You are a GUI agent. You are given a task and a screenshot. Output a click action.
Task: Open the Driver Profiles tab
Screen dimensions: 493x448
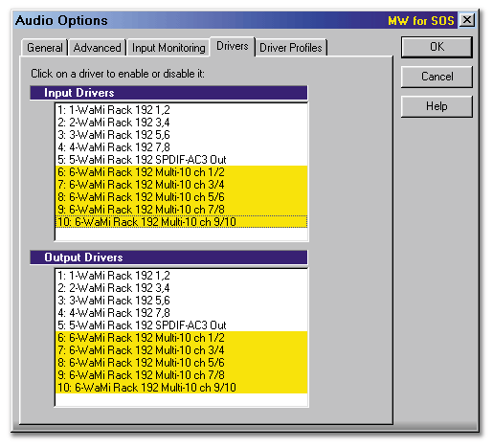(x=291, y=48)
